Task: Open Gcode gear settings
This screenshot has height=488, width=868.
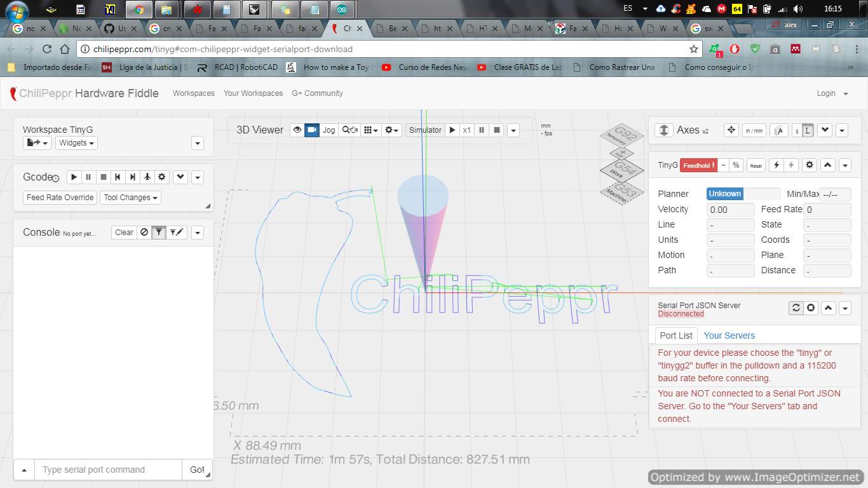Action: pos(162,177)
